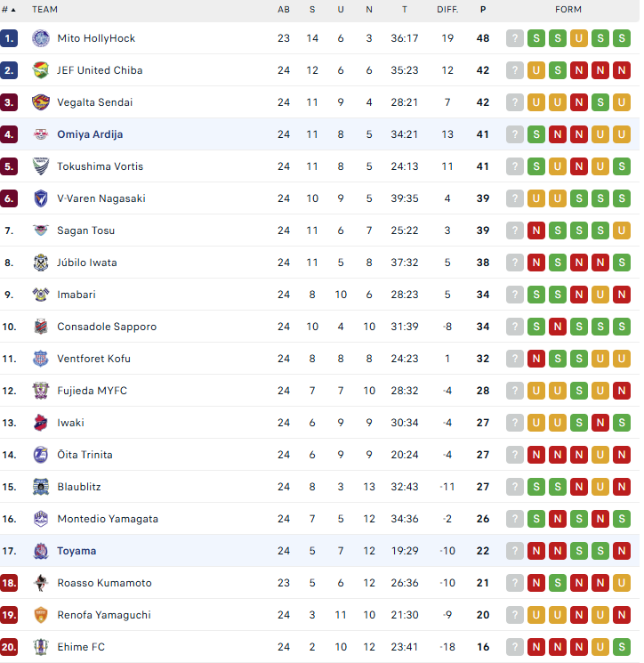The width and height of the screenshot is (644, 663).
Task: Click the red N form badge for Sagan Tosu
Action: tap(536, 230)
